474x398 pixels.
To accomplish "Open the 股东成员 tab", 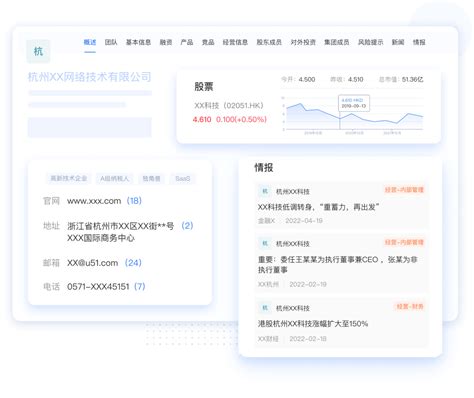I will tap(269, 42).
